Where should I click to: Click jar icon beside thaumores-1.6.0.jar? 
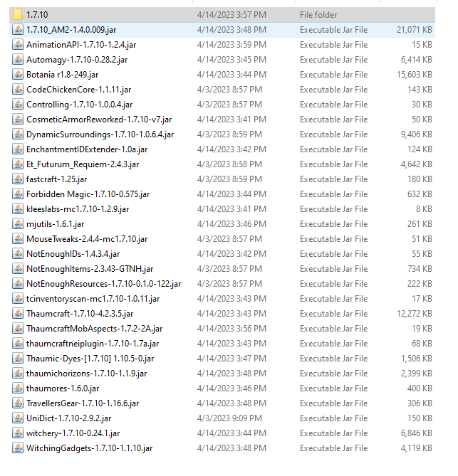18,388
